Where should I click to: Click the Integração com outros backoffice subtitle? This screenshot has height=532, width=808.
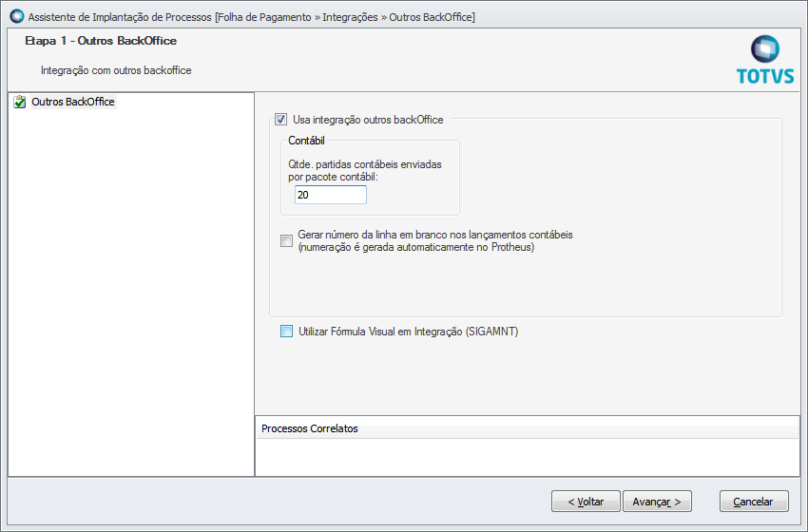[x=117, y=70]
